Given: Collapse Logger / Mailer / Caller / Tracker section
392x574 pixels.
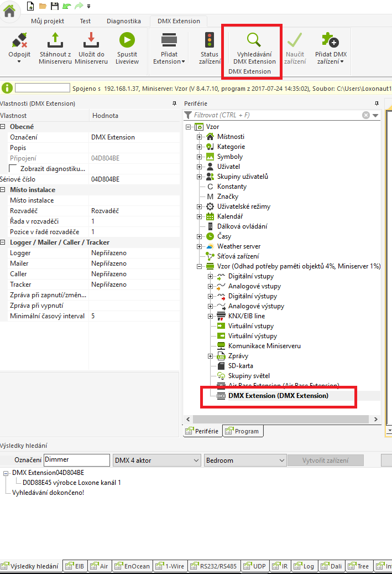Looking at the screenshot, I should point(3,242).
